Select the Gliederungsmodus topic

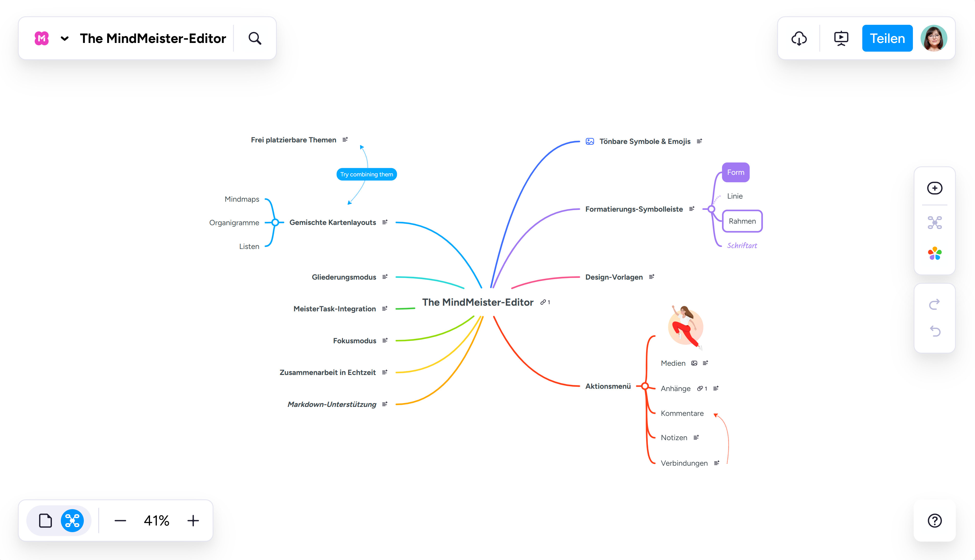344,277
